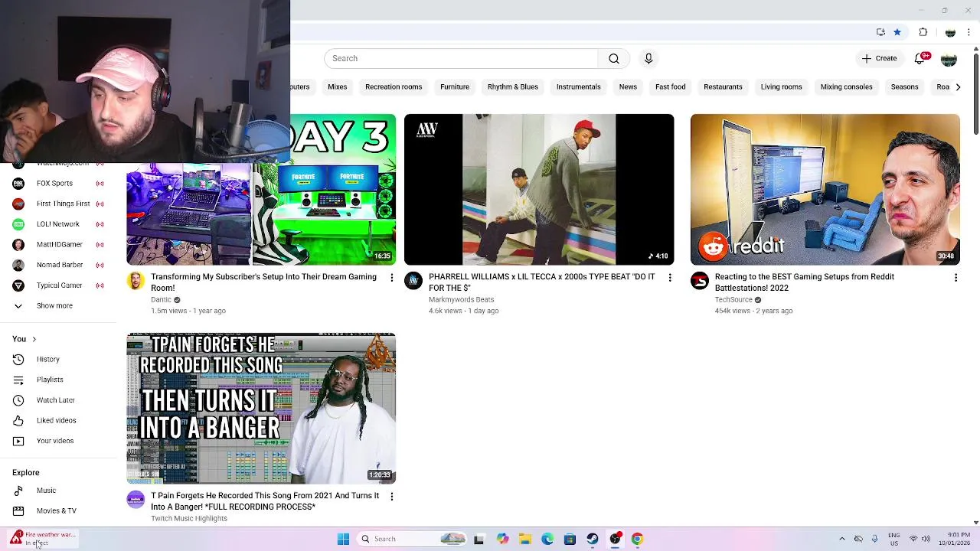Select the Instrumentals chip
This screenshot has width=980, height=551.
pyautogui.click(x=579, y=86)
